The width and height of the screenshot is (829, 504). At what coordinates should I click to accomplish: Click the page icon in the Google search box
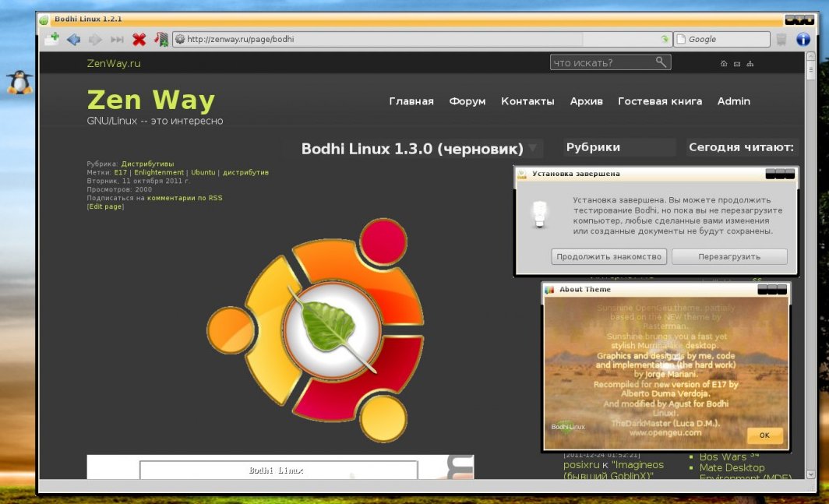coord(682,39)
